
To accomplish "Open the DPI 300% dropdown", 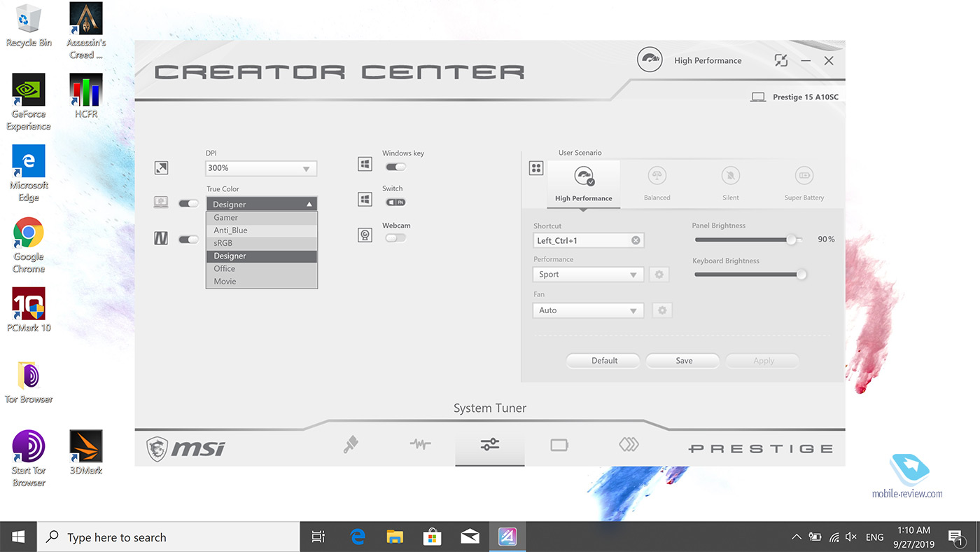I will tap(261, 168).
